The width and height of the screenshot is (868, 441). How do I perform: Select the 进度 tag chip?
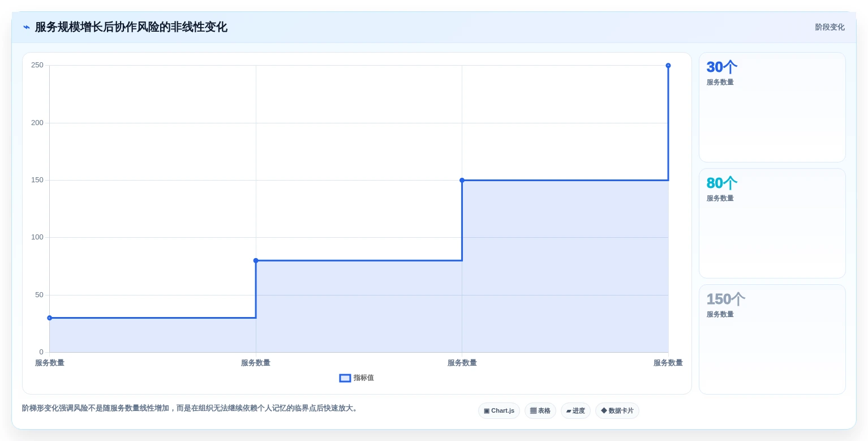coord(575,411)
